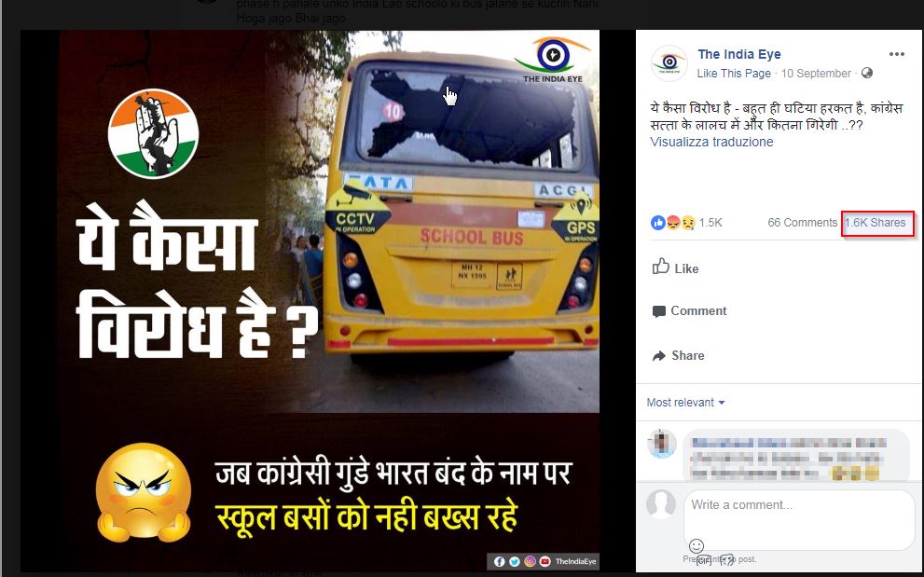Click the globe public privacy icon
This screenshot has width=924, height=577.
coord(867,73)
